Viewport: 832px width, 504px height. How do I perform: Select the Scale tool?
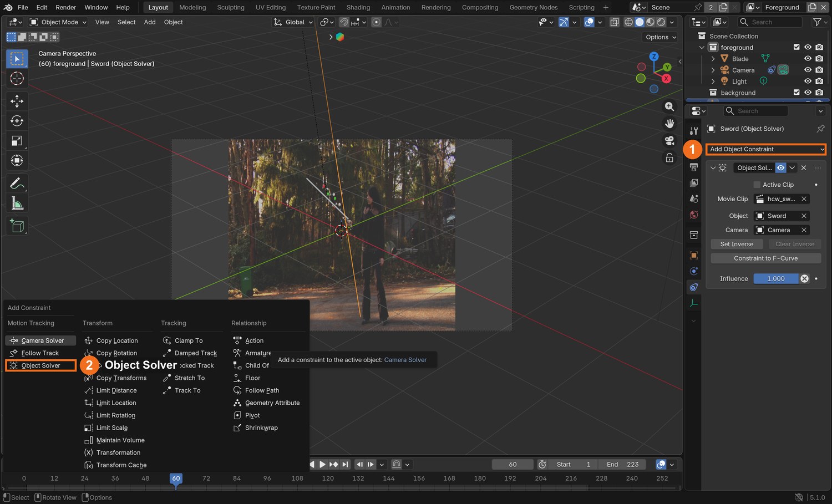pyautogui.click(x=17, y=141)
